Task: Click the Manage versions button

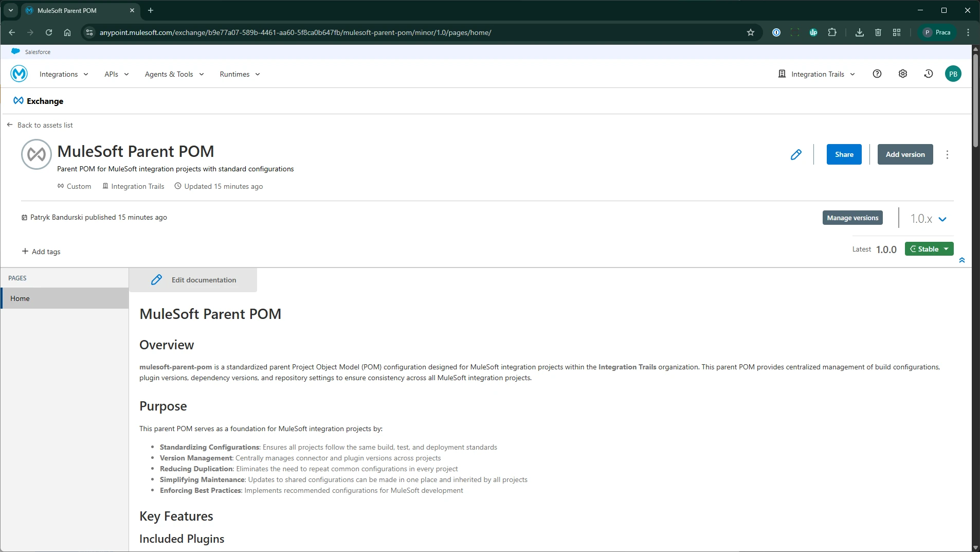Action: coord(852,218)
